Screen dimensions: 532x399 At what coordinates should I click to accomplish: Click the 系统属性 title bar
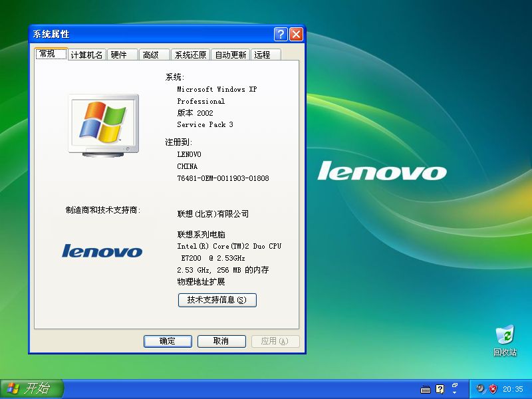(153, 35)
